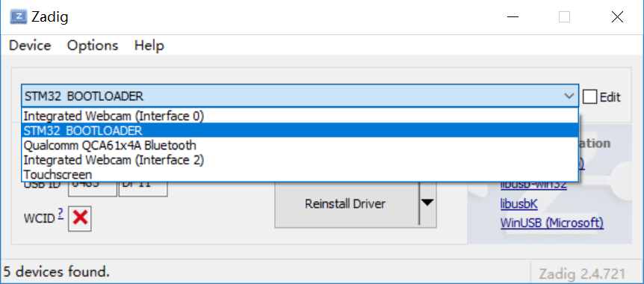Collapse the device dropdown using its arrow
The height and width of the screenshot is (284, 644).
(569, 96)
